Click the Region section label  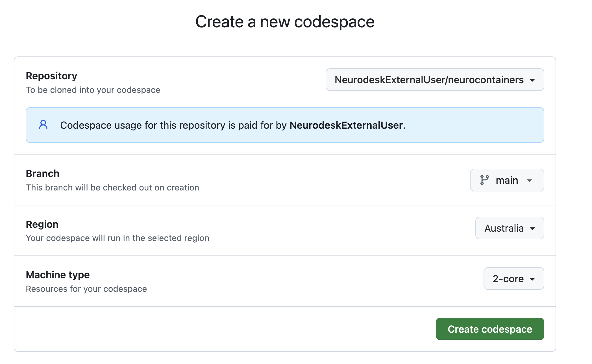click(42, 224)
